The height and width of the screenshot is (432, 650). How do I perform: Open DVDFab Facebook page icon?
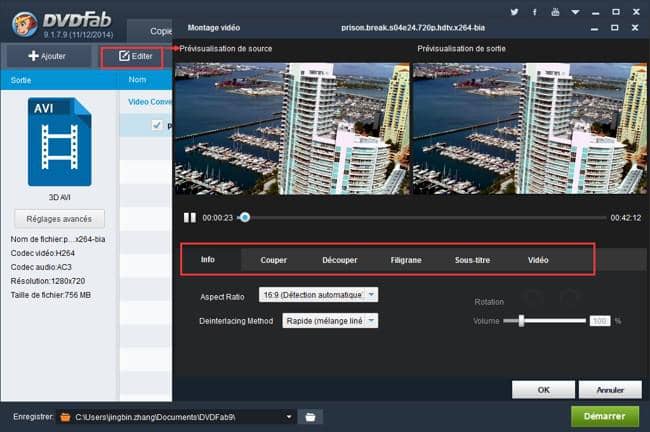[535, 12]
